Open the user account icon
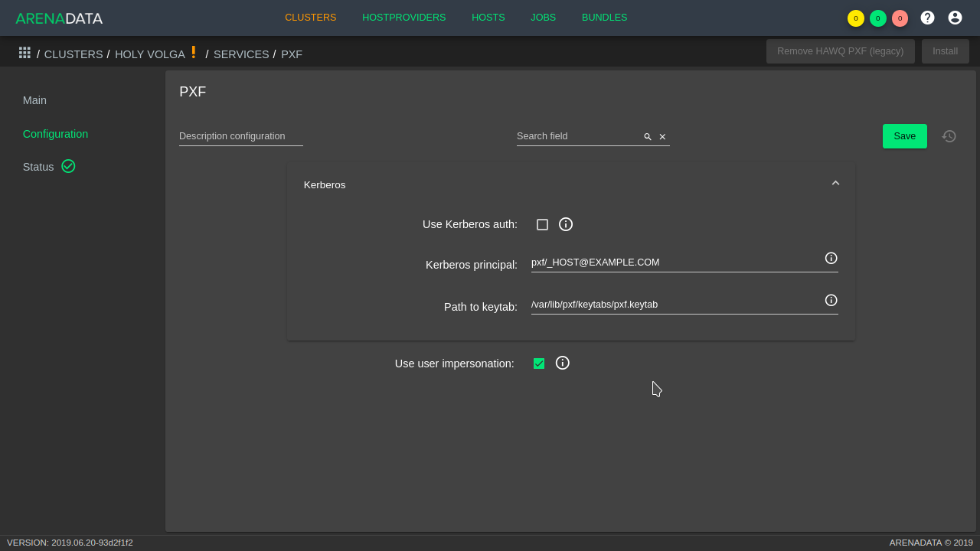Viewport: 980px width, 551px height. coord(955,18)
